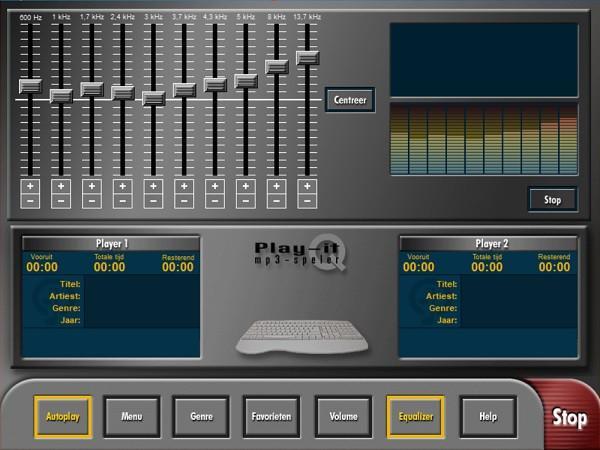Viewport: 600px width, 450px height.
Task: Open the Genre section
Action: pos(201,417)
